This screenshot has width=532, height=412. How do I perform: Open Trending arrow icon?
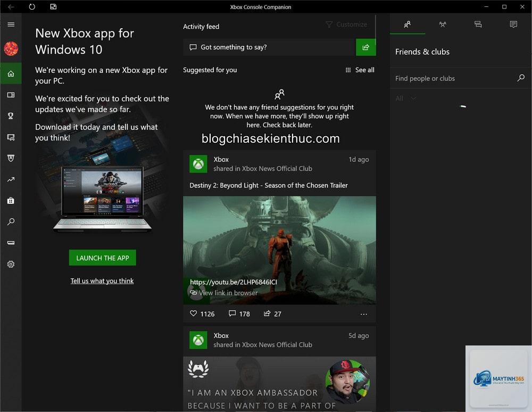click(11, 179)
